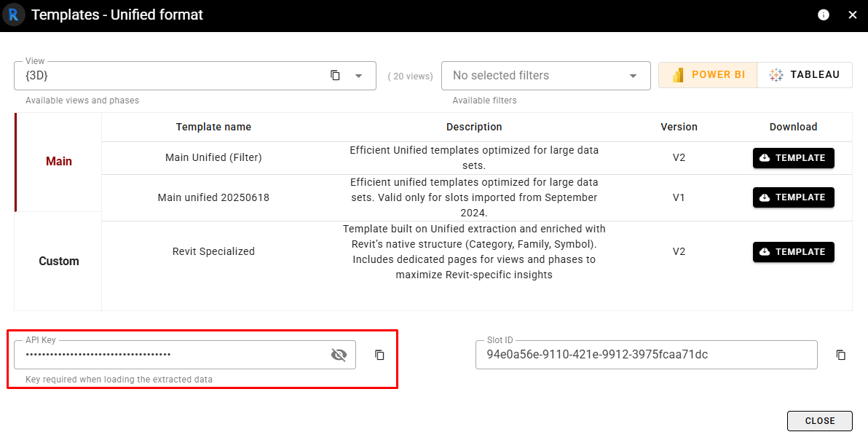Copy the selected view name {3D}
The height and width of the screenshot is (448, 868).
[335, 75]
